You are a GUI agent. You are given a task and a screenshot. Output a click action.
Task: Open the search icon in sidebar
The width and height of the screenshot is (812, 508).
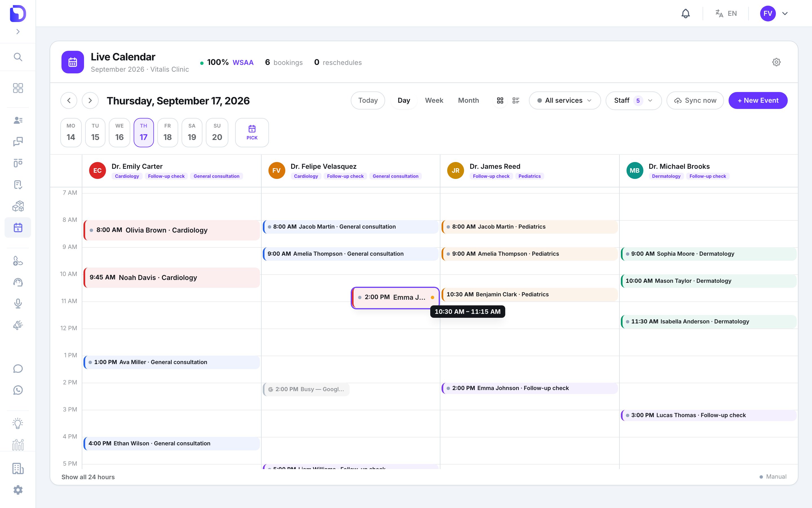pos(18,57)
